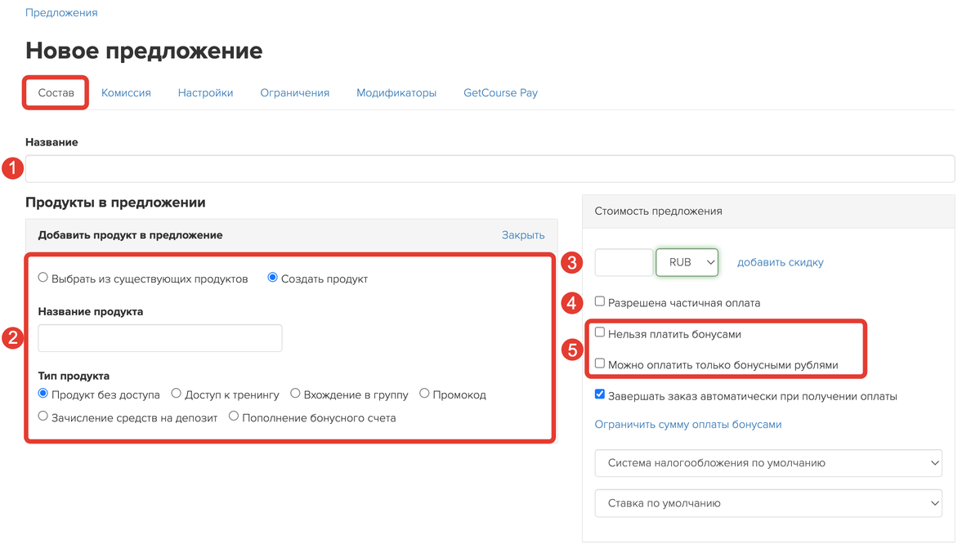The image size is (980, 548).
Task: Expand Система налогообложения по умолчанию dropdown
Action: pyautogui.click(x=768, y=463)
